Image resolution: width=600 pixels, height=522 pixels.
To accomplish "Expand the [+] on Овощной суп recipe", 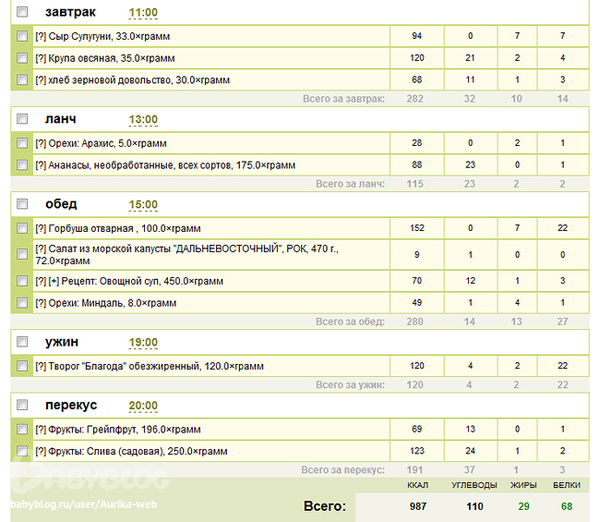I will click(x=55, y=281).
